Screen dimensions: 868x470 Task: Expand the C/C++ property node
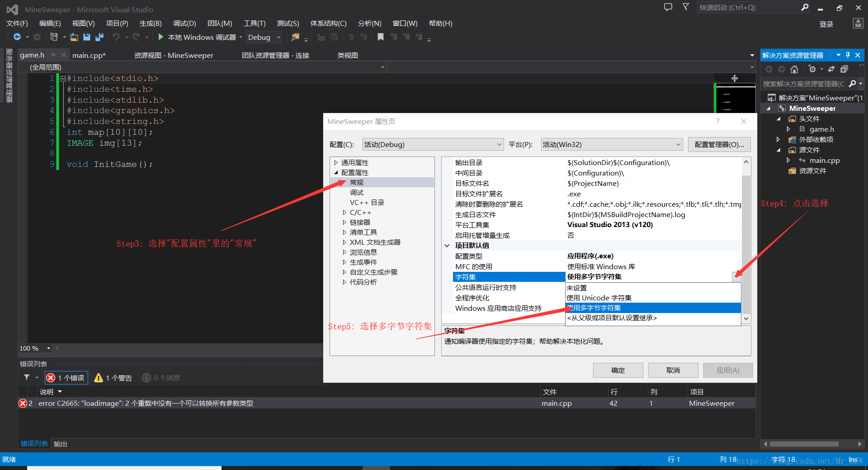pos(344,212)
